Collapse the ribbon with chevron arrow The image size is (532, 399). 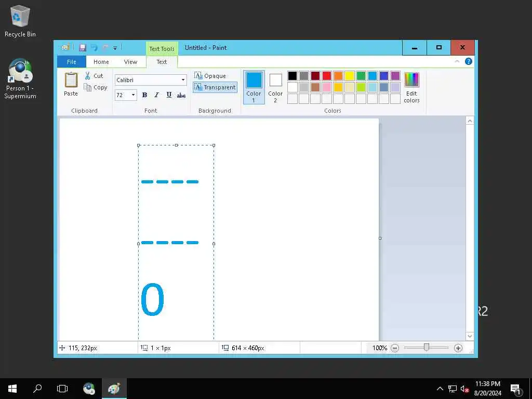pos(457,61)
